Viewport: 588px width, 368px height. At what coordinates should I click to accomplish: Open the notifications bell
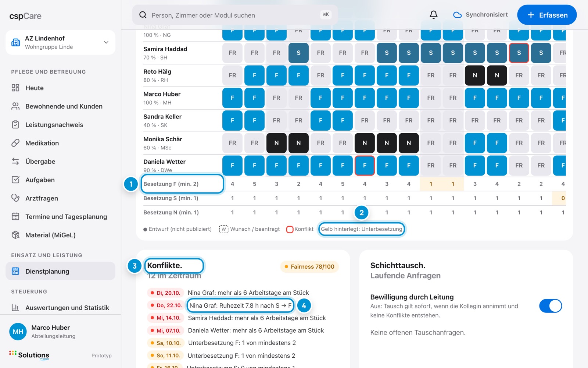pyautogui.click(x=434, y=15)
